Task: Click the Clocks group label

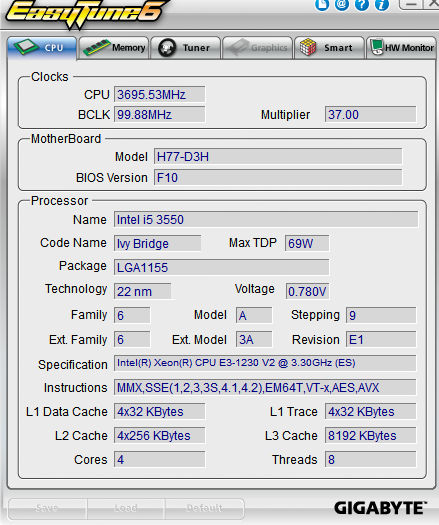Action: pos(50,77)
